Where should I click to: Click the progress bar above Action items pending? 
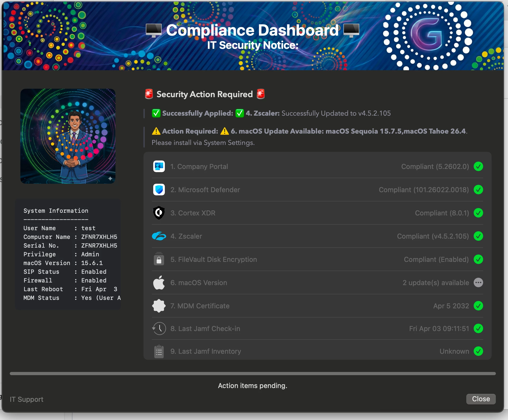[253, 374]
